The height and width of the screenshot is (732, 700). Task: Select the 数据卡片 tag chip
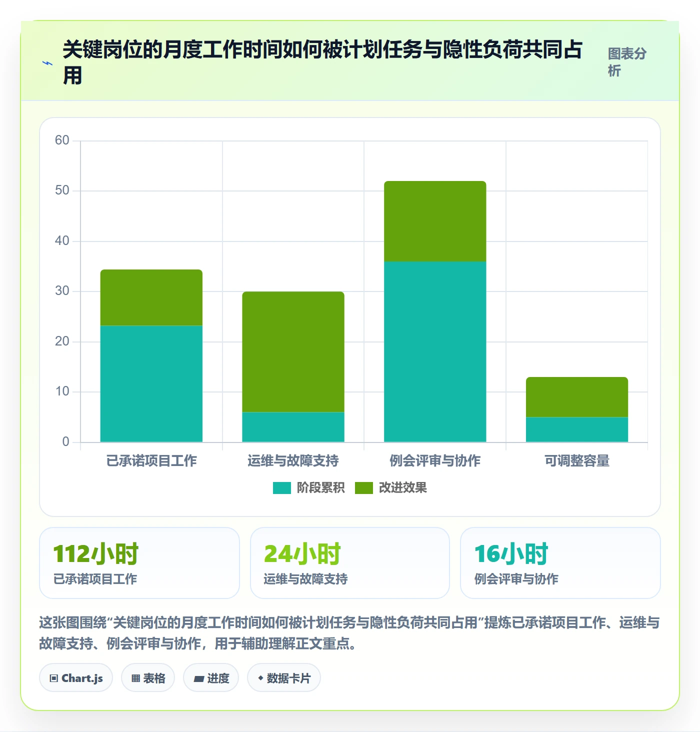(284, 678)
